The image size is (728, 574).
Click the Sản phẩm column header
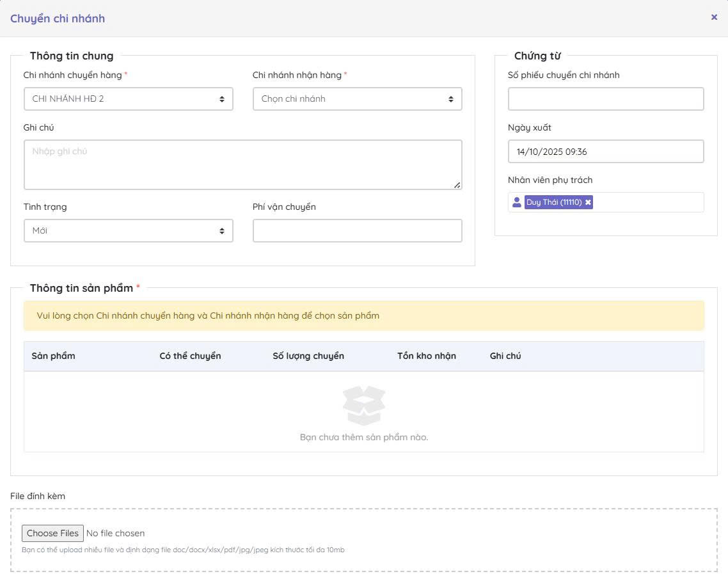pyautogui.click(x=54, y=356)
